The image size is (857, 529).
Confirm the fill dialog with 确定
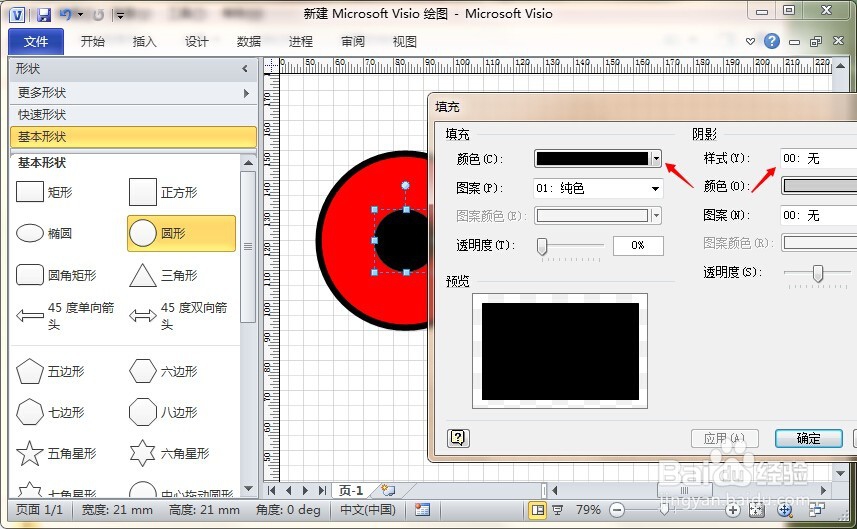pyautogui.click(x=808, y=438)
